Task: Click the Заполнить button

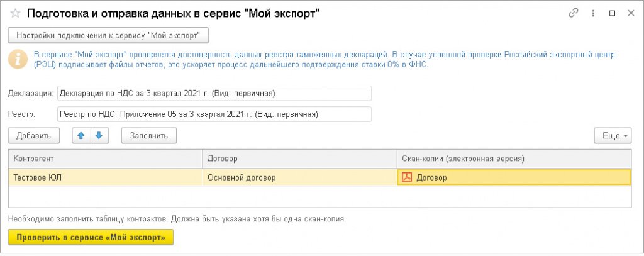Action: tap(149, 135)
